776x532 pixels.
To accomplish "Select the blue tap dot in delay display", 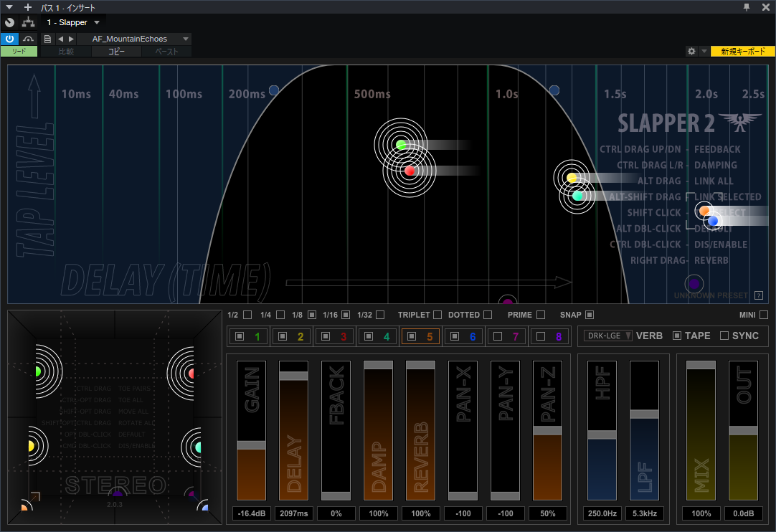I will [713, 221].
